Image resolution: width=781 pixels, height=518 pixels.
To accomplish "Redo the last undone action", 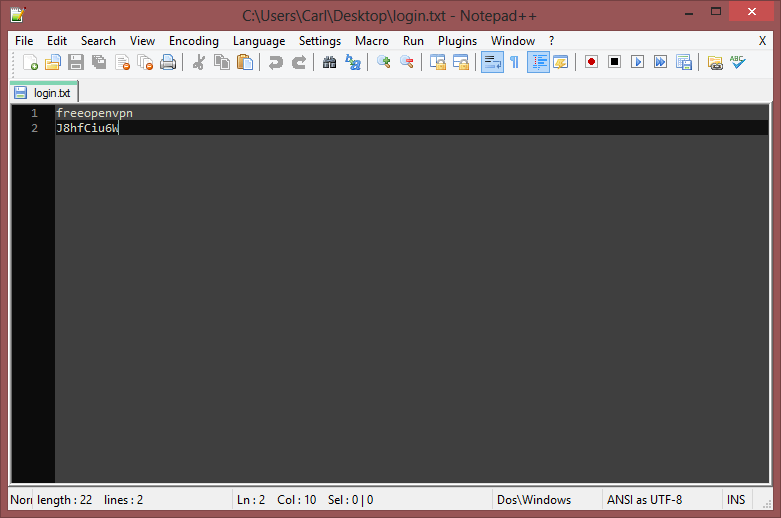I will [x=298, y=62].
